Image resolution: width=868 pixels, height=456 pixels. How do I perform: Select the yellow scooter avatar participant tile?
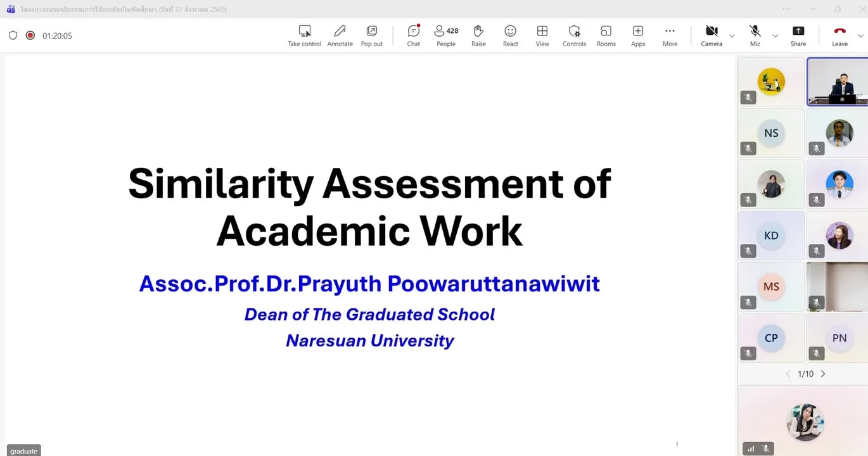tap(771, 81)
